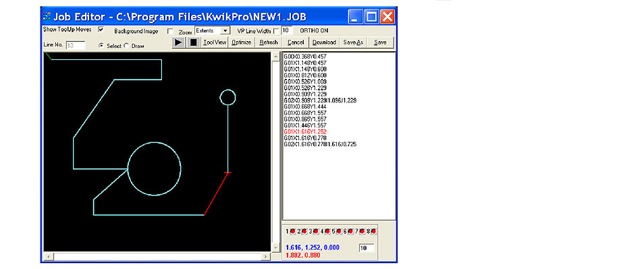
Task: Select code line G01X0.812Y0.600
Action: 304,76
